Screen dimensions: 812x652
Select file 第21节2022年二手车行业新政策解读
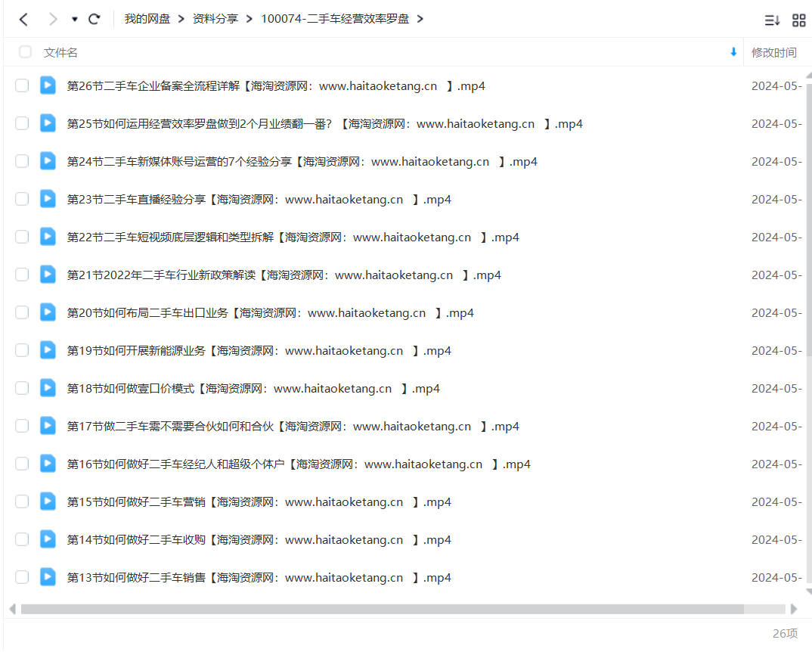[x=284, y=275]
